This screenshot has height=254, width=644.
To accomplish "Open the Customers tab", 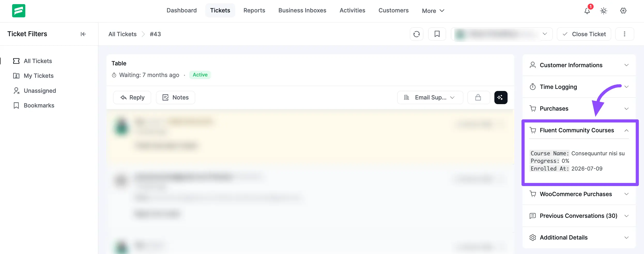I will (x=394, y=10).
